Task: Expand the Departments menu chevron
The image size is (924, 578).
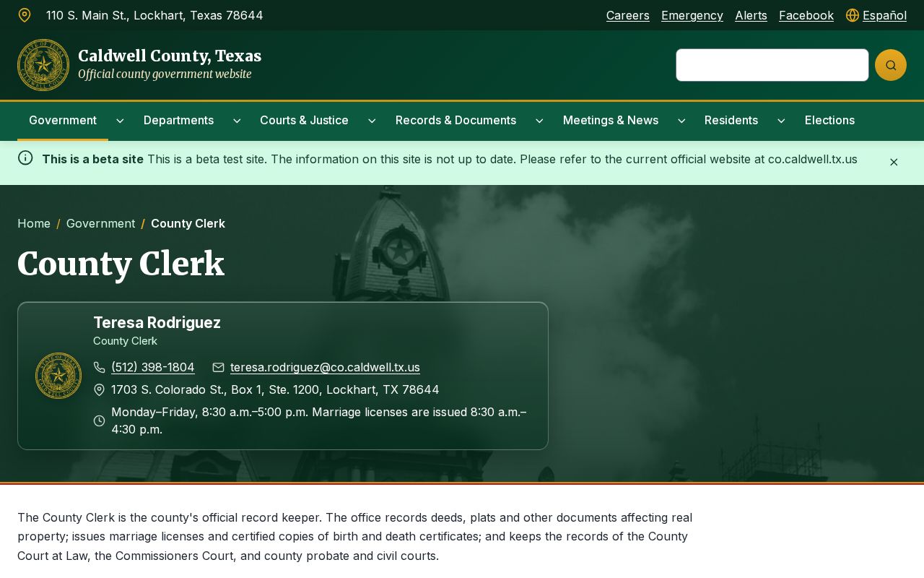Action: [237, 121]
